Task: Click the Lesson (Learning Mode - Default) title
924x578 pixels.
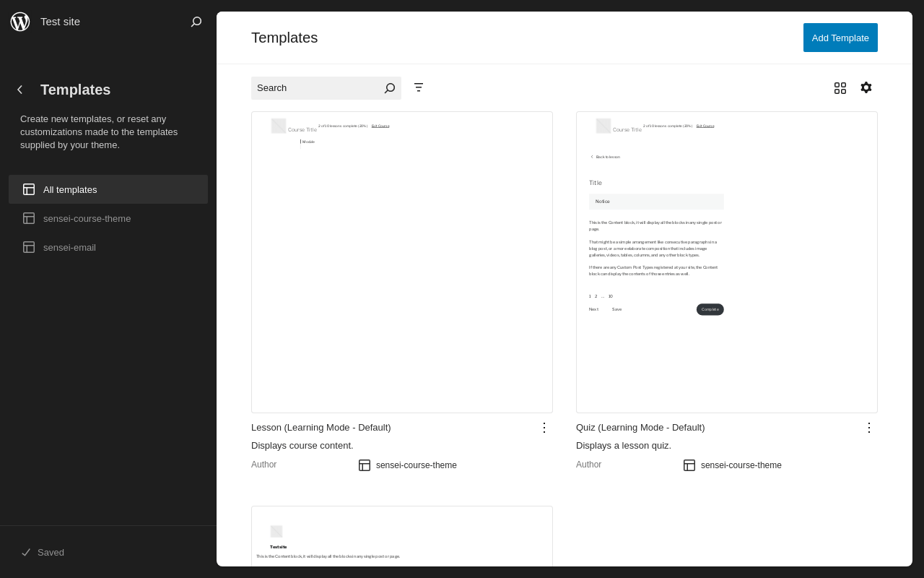Action: click(x=321, y=427)
